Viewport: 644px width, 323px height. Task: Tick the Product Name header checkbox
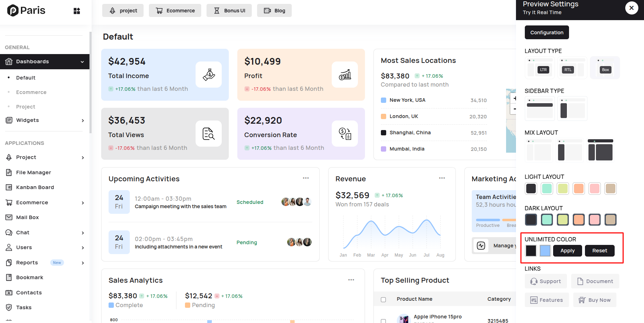click(383, 300)
